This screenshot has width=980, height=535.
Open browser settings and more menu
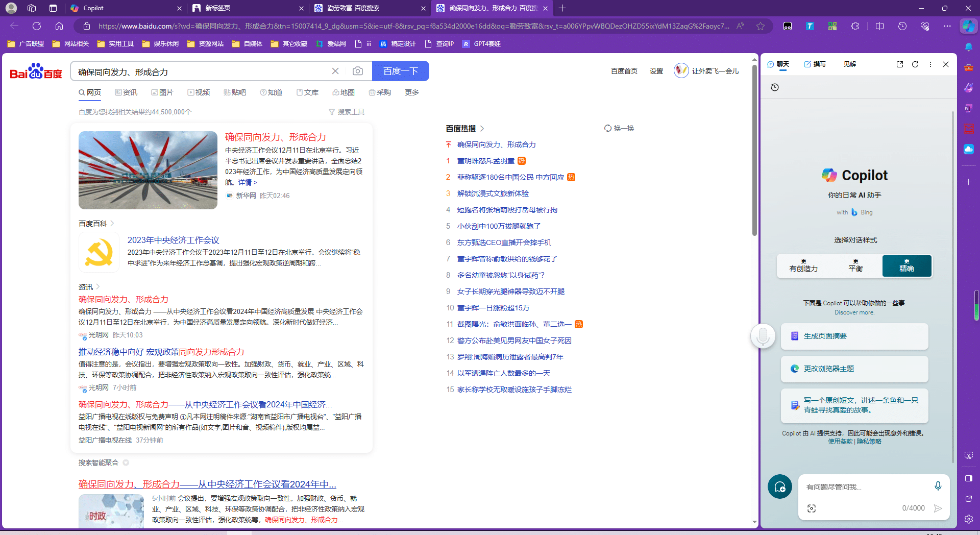(947, 26)
